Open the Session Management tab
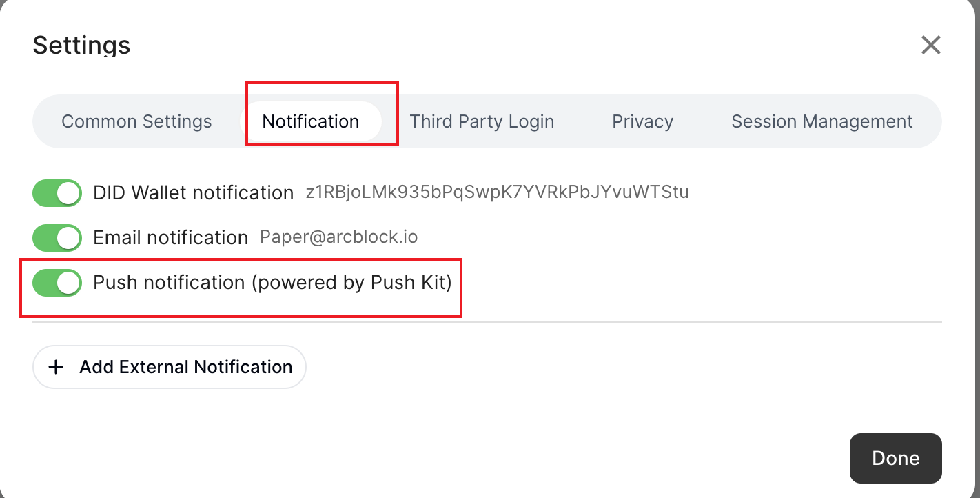 click(x=821, y=121)
